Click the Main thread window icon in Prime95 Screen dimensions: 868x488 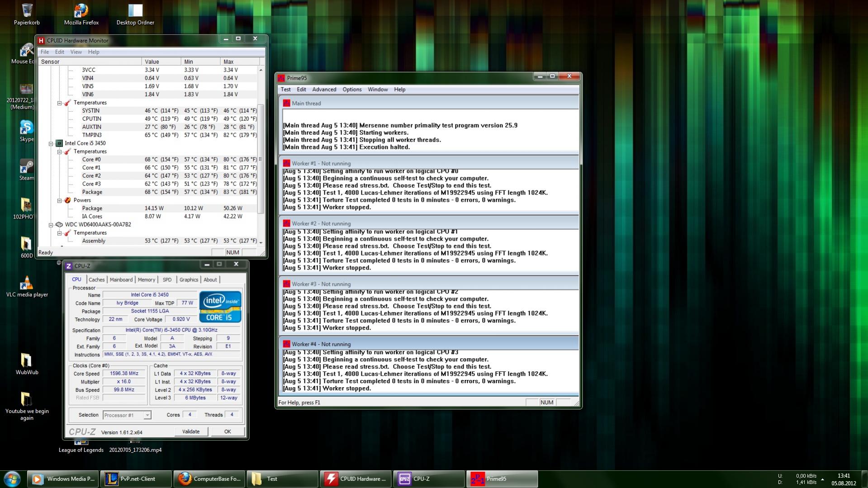(286, 103)
